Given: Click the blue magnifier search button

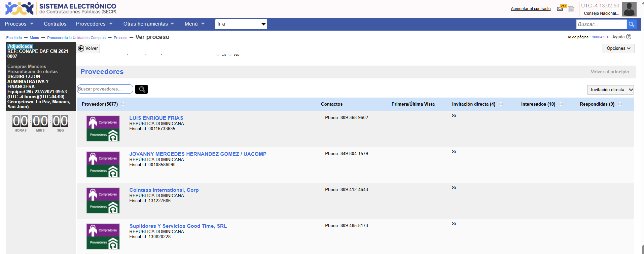Looking at the screenshot, I should pyautogui.click(x=632, y=24).
